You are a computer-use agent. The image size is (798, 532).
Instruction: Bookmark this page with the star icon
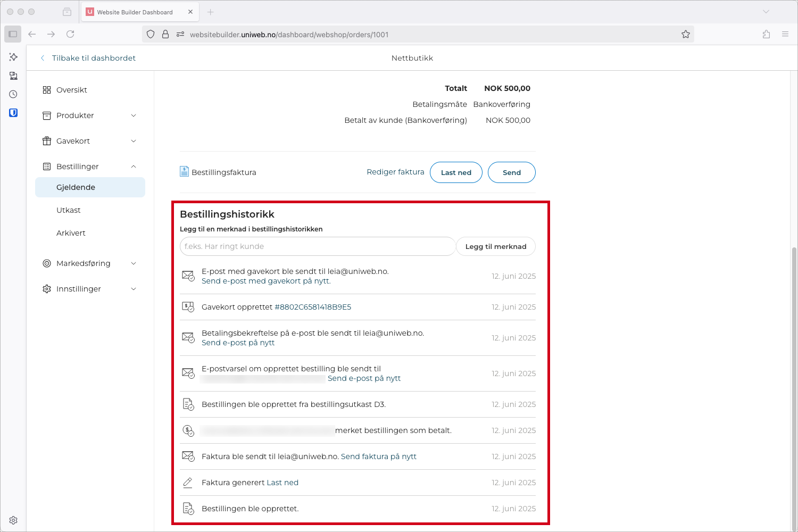tap(686, 34)
